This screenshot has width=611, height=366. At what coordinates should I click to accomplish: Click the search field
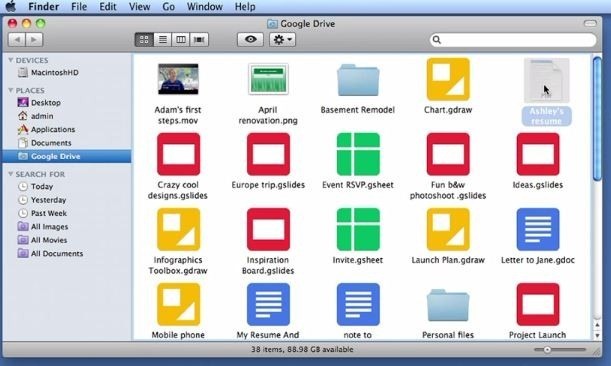click(x=513, y=39)
